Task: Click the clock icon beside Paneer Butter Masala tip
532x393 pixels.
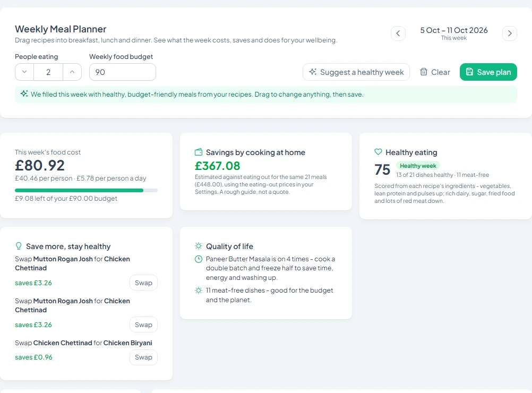Action: coord(199,259)
